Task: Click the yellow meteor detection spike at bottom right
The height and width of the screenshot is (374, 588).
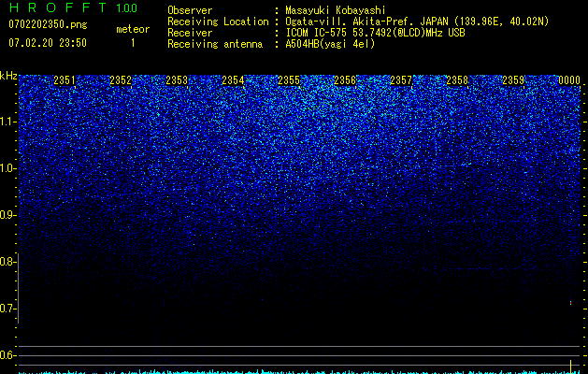Action: pyautogui.click(x=570, y=366)
